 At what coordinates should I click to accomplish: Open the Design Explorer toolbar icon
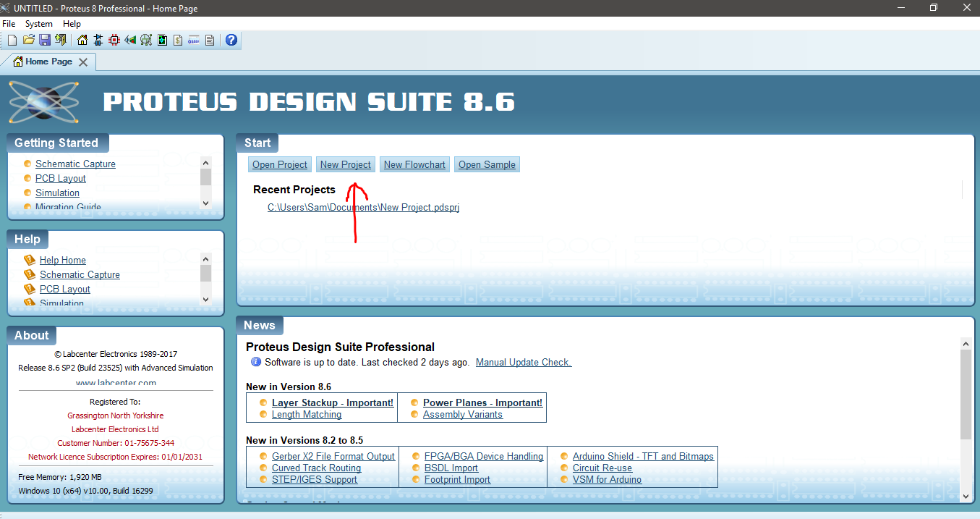(x=162, y=40)
